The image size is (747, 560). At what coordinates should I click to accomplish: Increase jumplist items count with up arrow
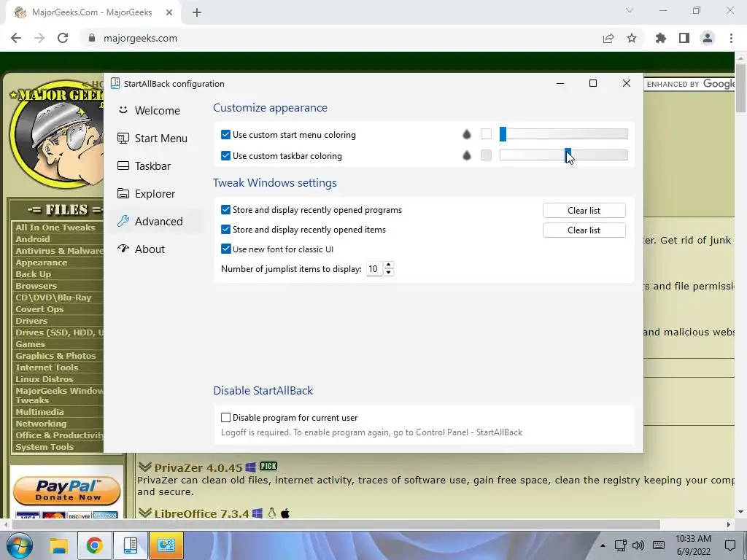[x=389, y=265]
